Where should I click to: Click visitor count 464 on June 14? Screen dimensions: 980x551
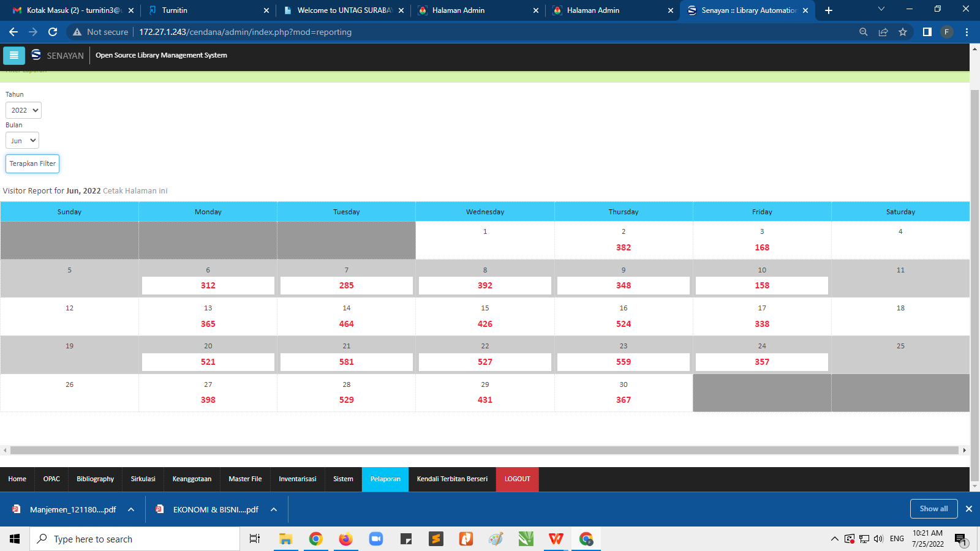tap(347, 324)
